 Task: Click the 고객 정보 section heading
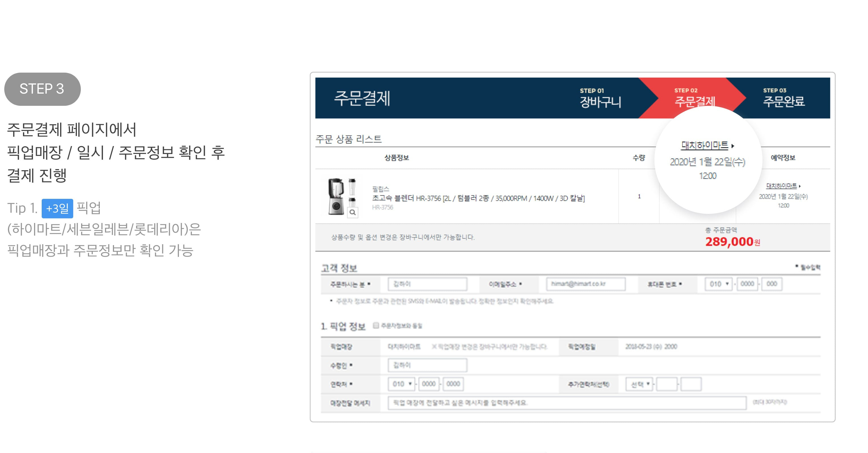[x=339, y=268]
